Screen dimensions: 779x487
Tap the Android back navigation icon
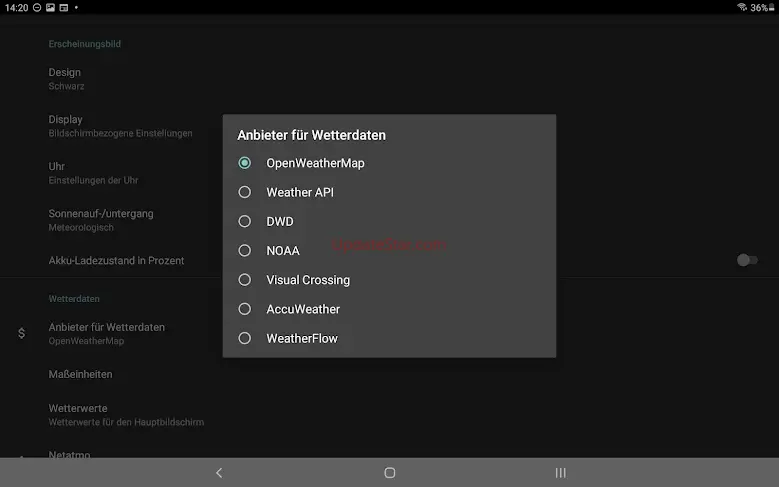pos(219,473)
